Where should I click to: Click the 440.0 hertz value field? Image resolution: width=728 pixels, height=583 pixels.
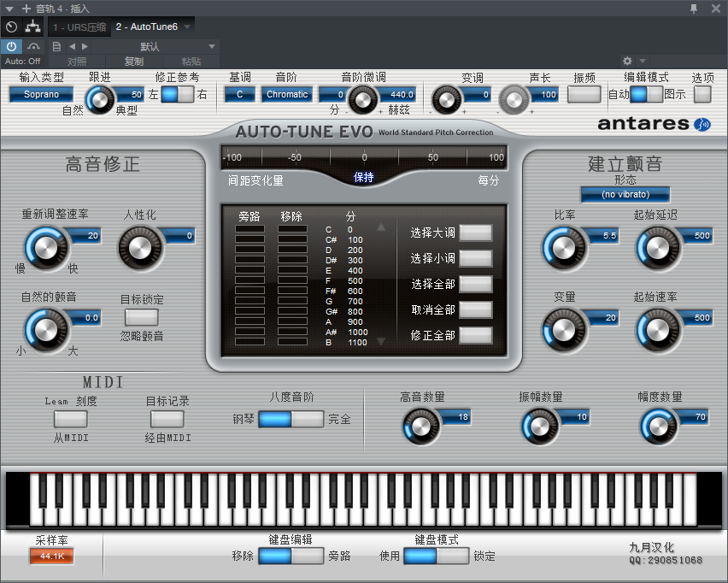pyautogui.click(x=397, y=94)
